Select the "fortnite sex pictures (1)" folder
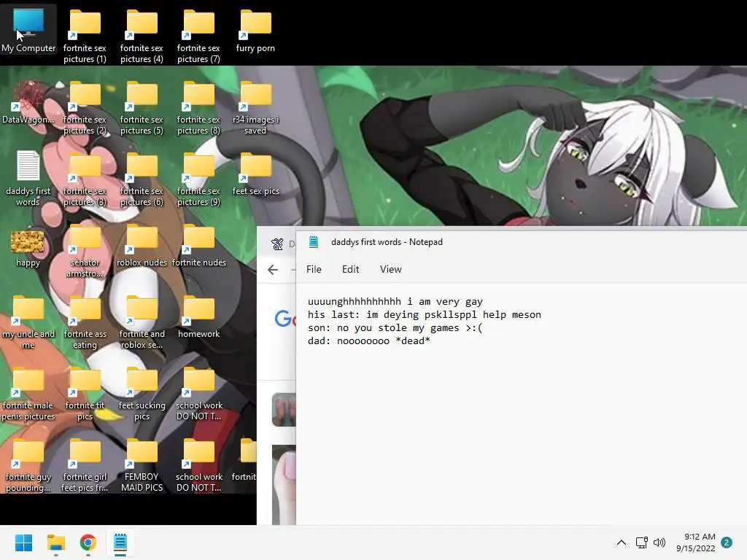 coord(85,36)
